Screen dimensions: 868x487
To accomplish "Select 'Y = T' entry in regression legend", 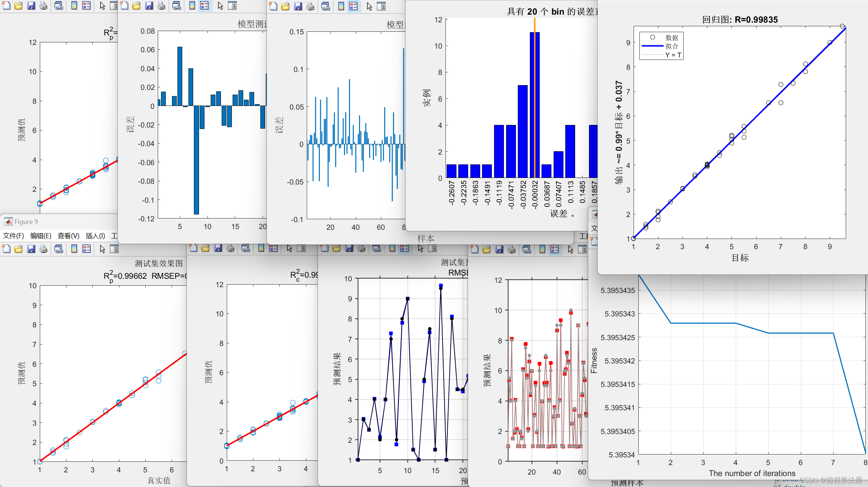I will (673, 55).
